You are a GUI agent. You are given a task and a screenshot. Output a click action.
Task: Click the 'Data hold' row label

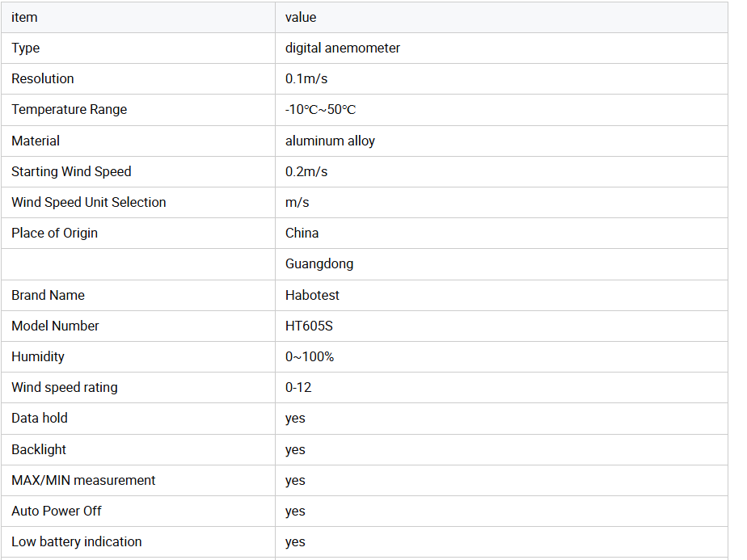tap(40, 418)
